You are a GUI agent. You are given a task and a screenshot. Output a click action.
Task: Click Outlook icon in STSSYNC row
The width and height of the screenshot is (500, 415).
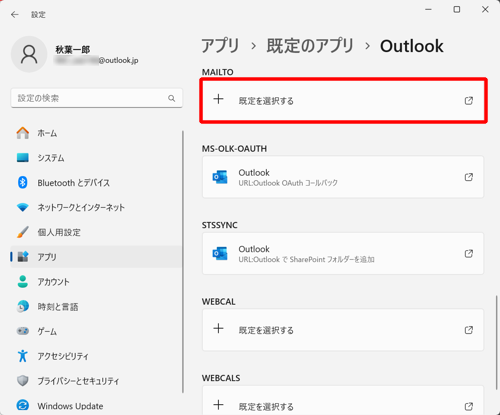point(220,254)
